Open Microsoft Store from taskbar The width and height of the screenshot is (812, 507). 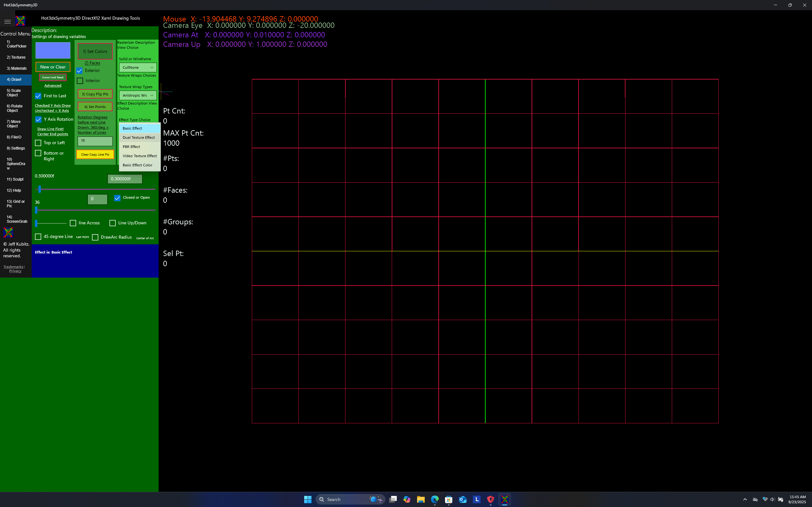point(449,499)
